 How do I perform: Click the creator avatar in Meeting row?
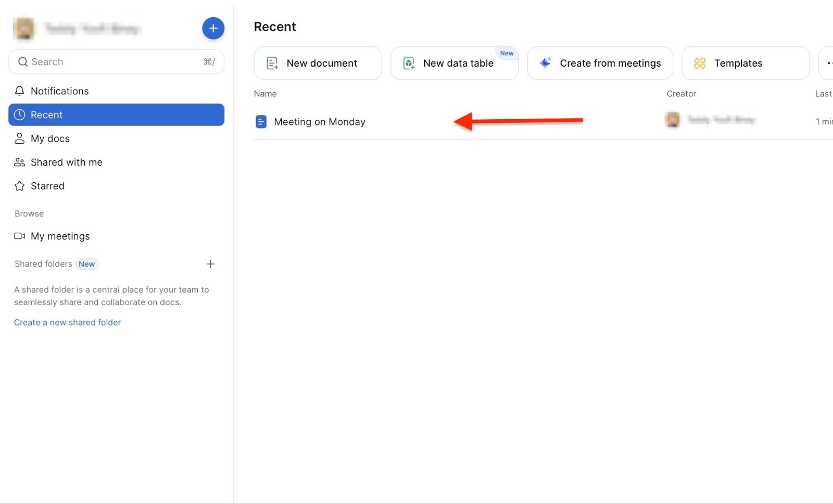click(x=672, y=120)
